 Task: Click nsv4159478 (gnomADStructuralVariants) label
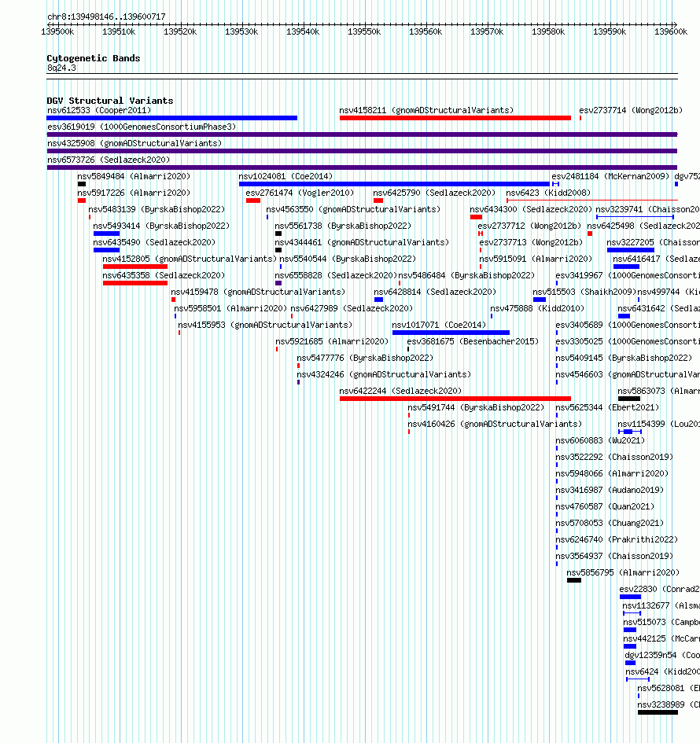point(258,292)
